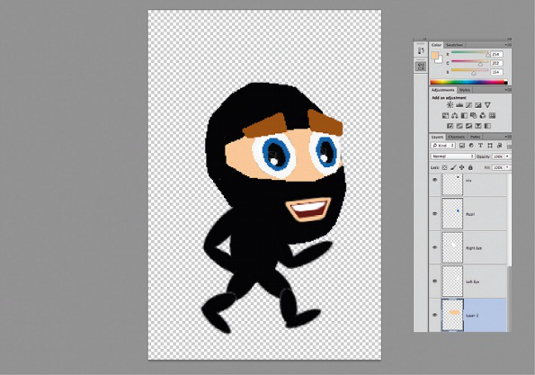Lock image pixels with brush icon
Image resolution: width=535 pixels, height=375 pixels.
(453, 167)
